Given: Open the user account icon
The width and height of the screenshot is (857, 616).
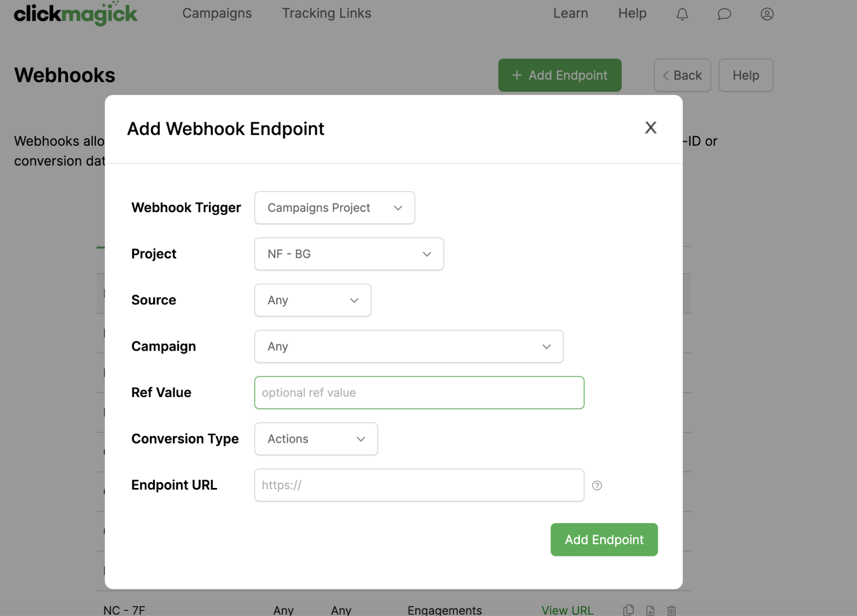Looking at the screenshot, I should 767,14.
